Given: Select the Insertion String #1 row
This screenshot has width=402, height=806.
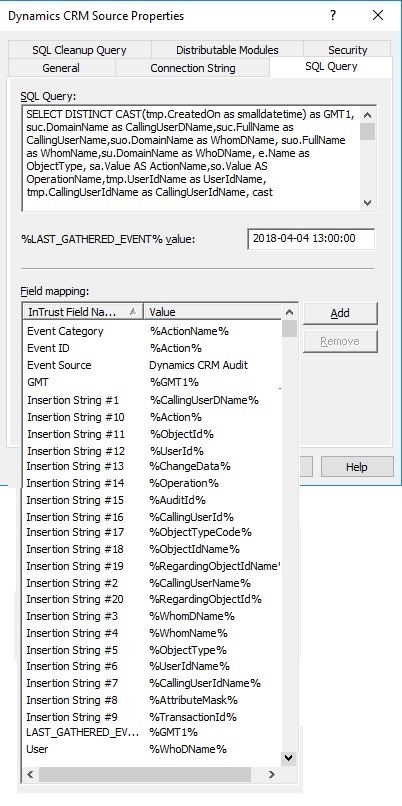Looking at the screenshot, I should [153, 400].
